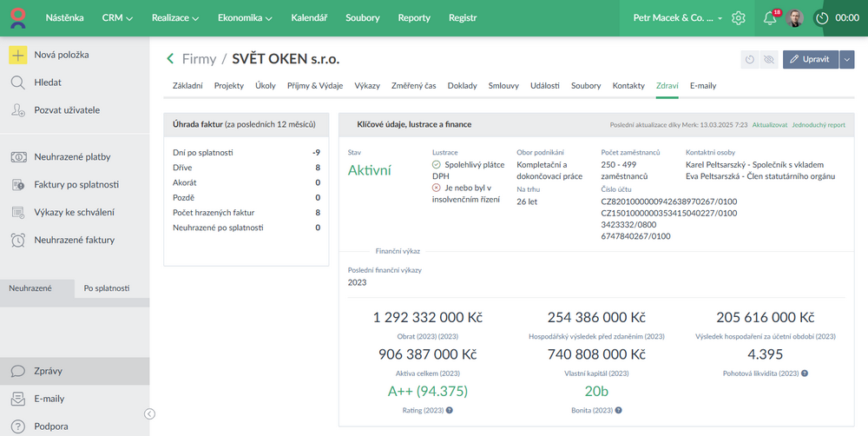
Task: Open dropdown arrow next to Upravit
Action: click(847, 60)
